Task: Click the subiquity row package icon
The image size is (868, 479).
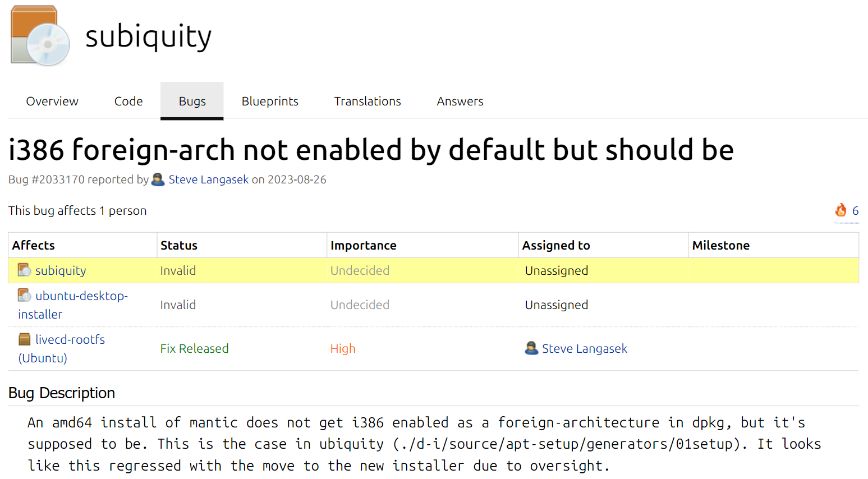Action: (x=24, y=270)
